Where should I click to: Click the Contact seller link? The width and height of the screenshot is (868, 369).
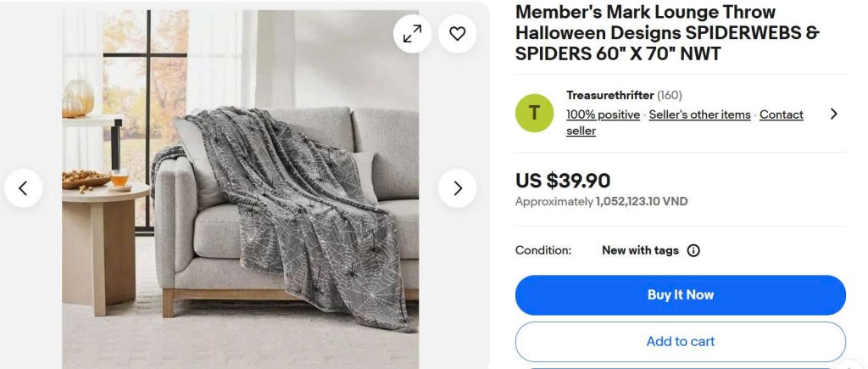click(781, 115)
